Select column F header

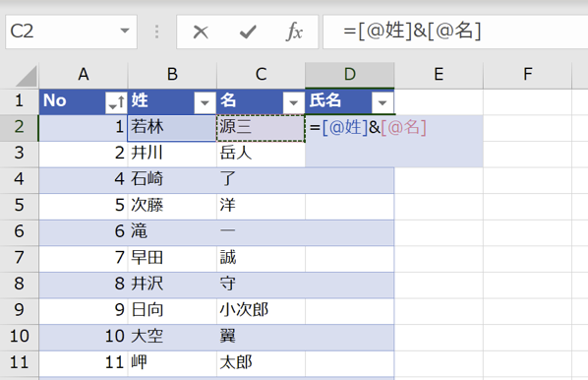click(x=528, y=75)
